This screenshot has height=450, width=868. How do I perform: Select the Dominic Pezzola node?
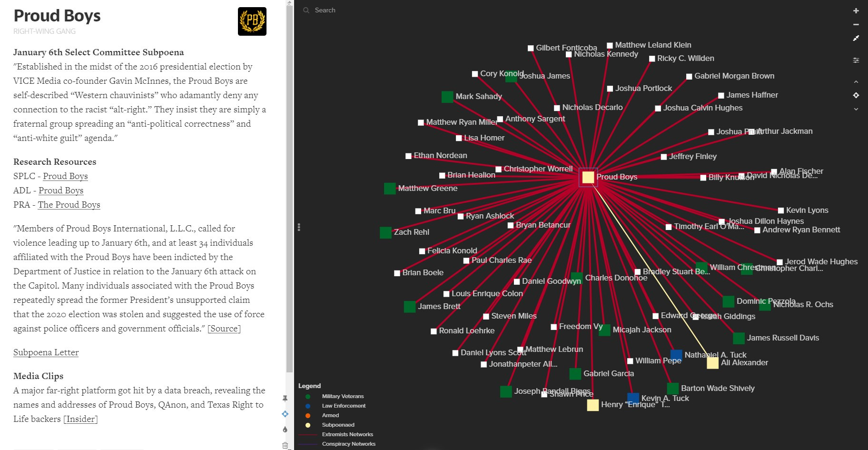click(x=728, y=301)
